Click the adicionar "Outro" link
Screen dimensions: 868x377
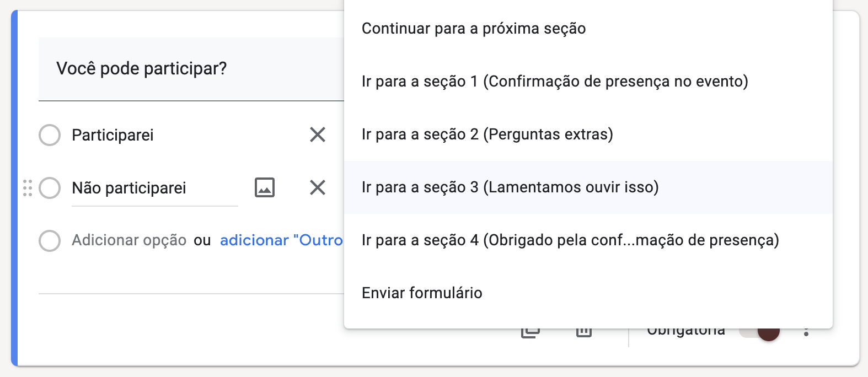pyautogui.click(x=281, y=240)
